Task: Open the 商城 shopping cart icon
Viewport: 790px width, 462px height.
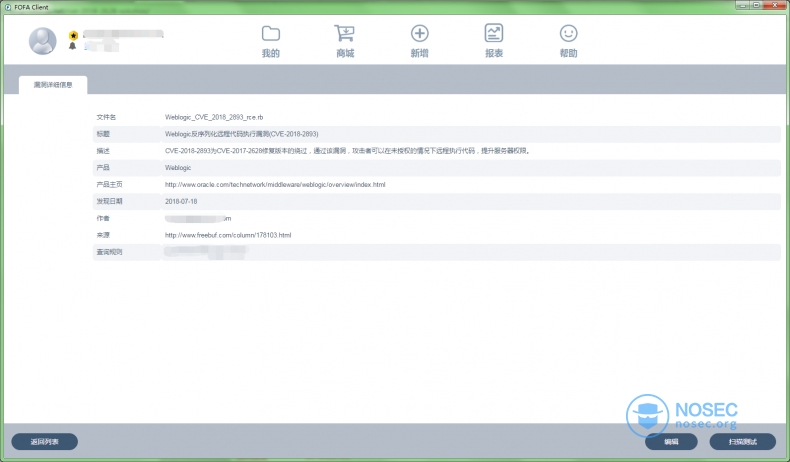Action: click(345, 34)
